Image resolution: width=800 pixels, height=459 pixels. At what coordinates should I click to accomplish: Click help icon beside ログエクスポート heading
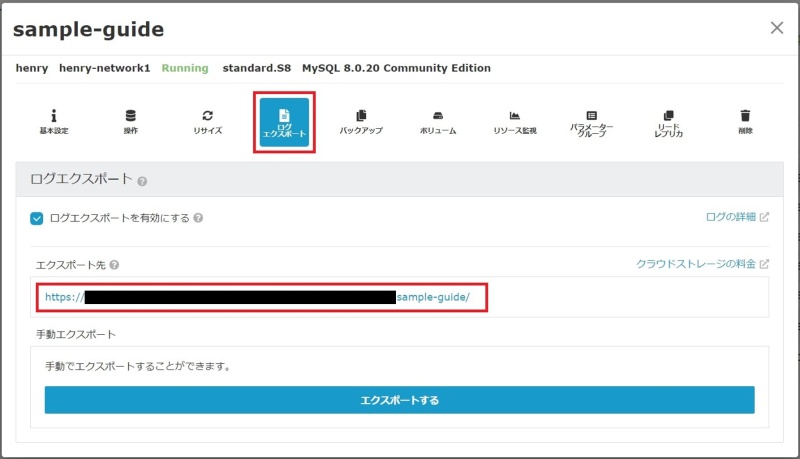point(142,182)
